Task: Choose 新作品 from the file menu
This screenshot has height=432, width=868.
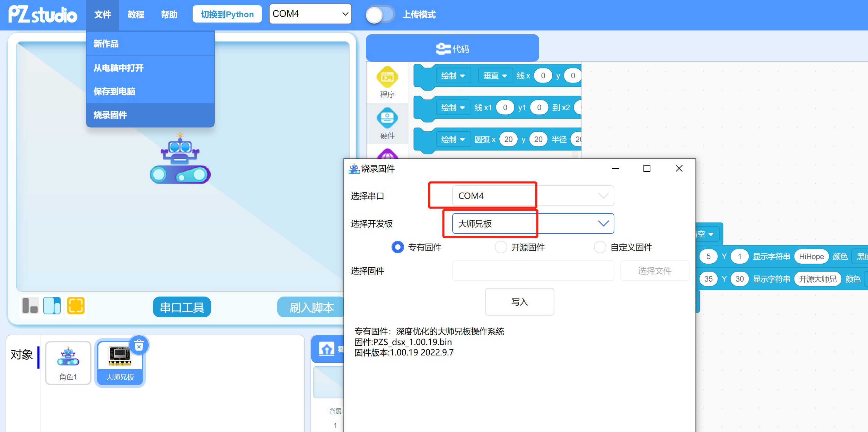Action: pos(150,44)
